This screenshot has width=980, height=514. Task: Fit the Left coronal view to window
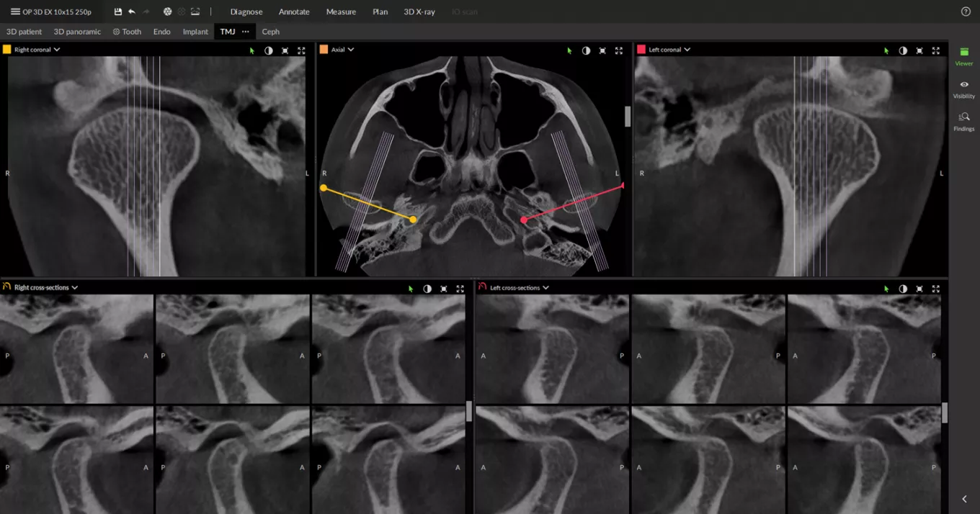tap(919, 50)
